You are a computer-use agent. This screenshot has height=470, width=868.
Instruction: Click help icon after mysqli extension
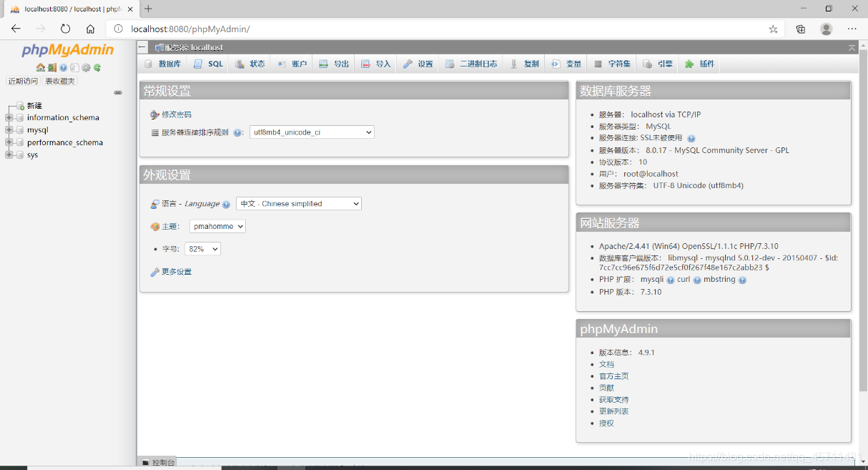671,280
